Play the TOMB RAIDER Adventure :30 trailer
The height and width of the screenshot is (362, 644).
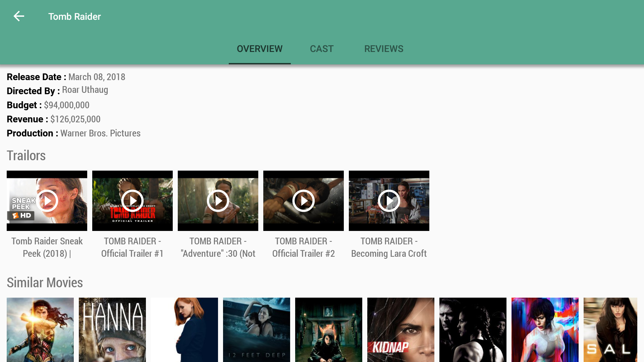218,200
